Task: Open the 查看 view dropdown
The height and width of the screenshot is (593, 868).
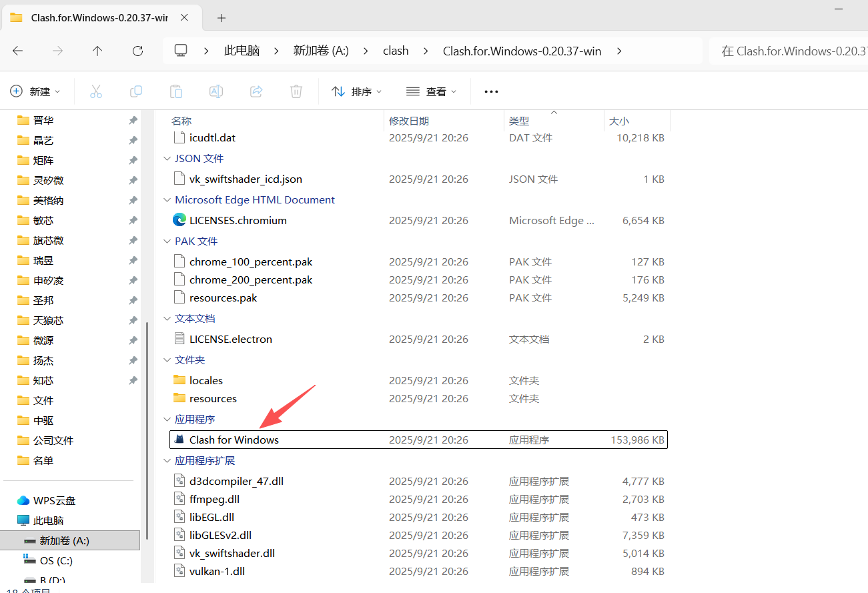Action: [432, 91]
